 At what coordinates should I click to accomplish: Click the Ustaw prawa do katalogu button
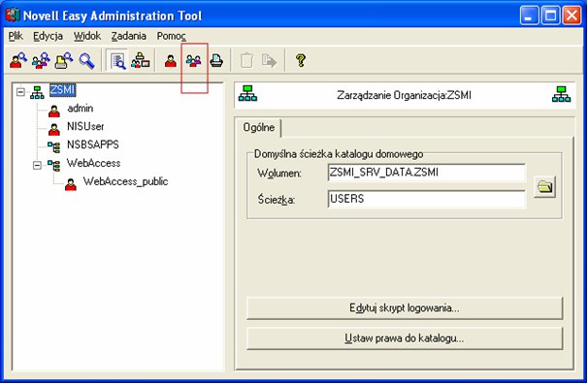click(405, 338)
